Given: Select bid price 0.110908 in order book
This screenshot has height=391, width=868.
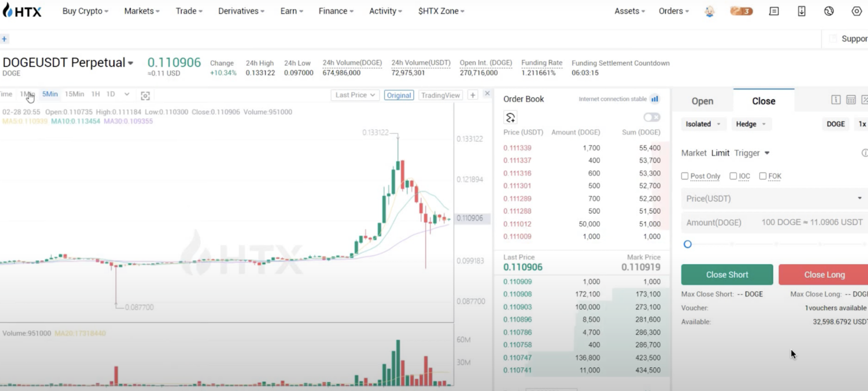Looking at the screenshot, I should (x=517, y=294).
